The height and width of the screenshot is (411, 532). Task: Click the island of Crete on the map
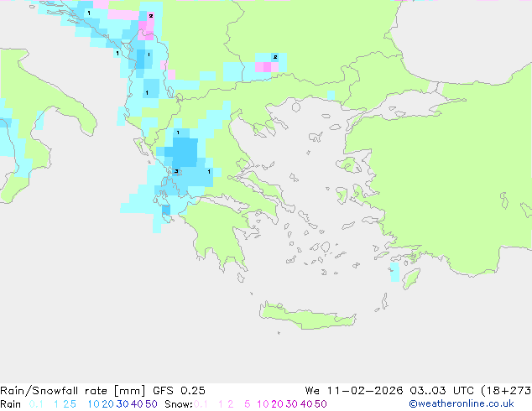click(308, 315)
